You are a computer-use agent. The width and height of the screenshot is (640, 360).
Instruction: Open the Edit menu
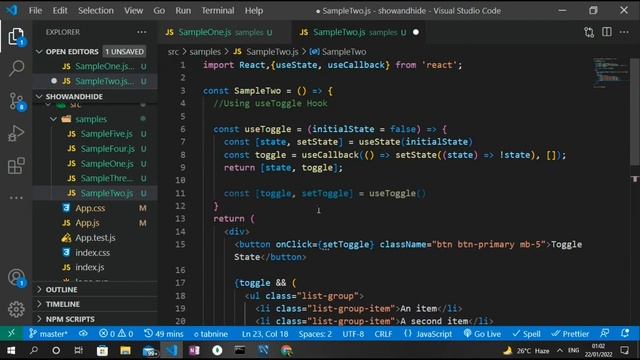pyautogui.click(x=60, y=11)
